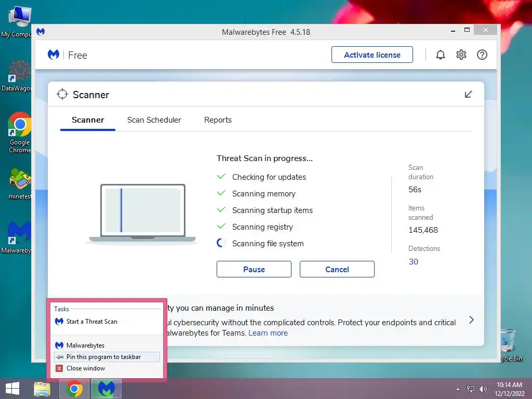Open the Learn more link
This screenshot has height=399, width=532.
point(268,333)
